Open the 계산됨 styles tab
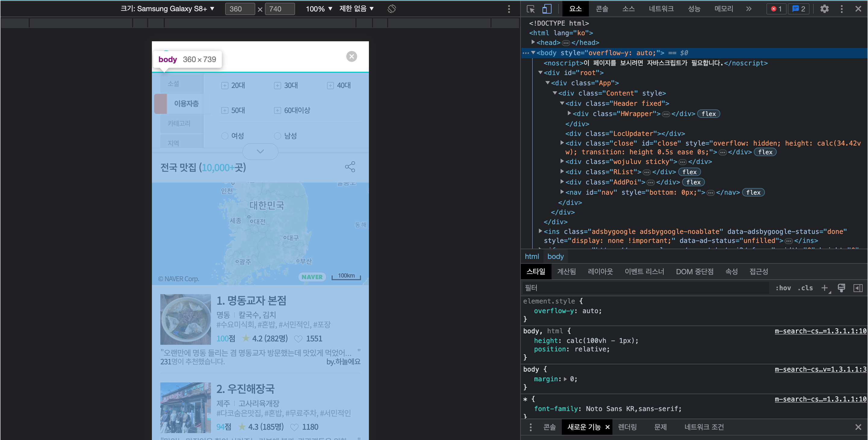 (566, 272)
